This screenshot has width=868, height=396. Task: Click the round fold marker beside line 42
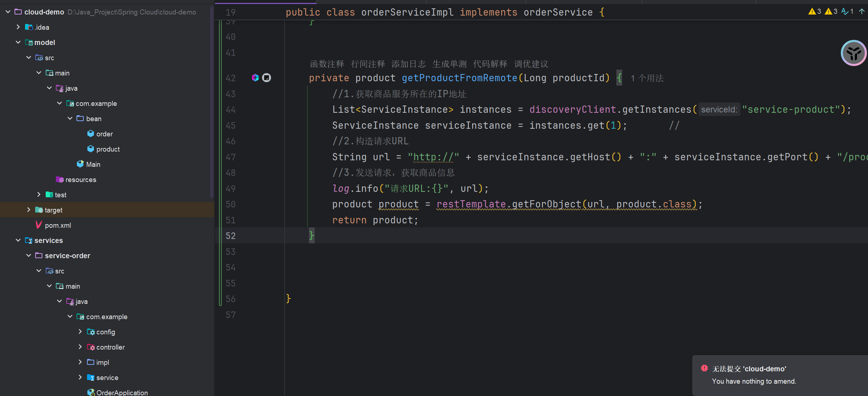pyautogui.click(x=266, y=78)
